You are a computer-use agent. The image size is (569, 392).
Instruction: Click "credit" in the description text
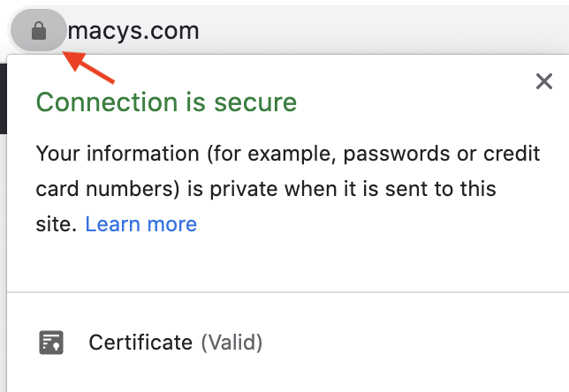tap(511, 155)
